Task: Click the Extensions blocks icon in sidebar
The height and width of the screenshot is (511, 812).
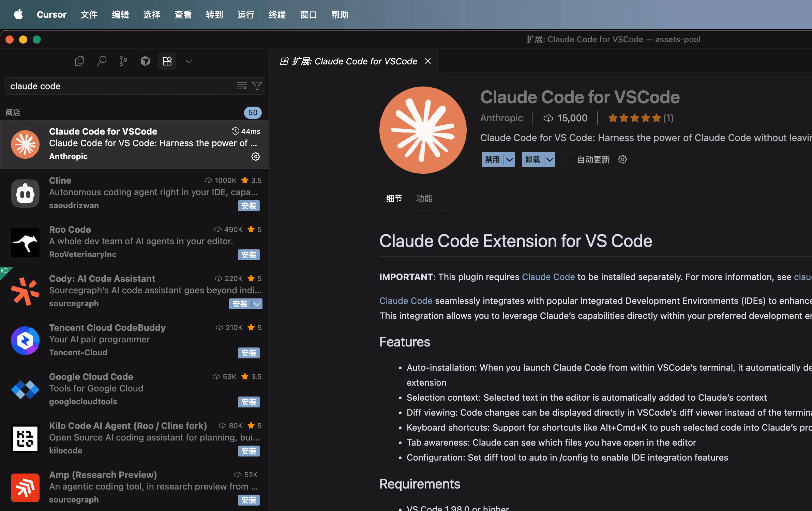Action: pos(167,61)
